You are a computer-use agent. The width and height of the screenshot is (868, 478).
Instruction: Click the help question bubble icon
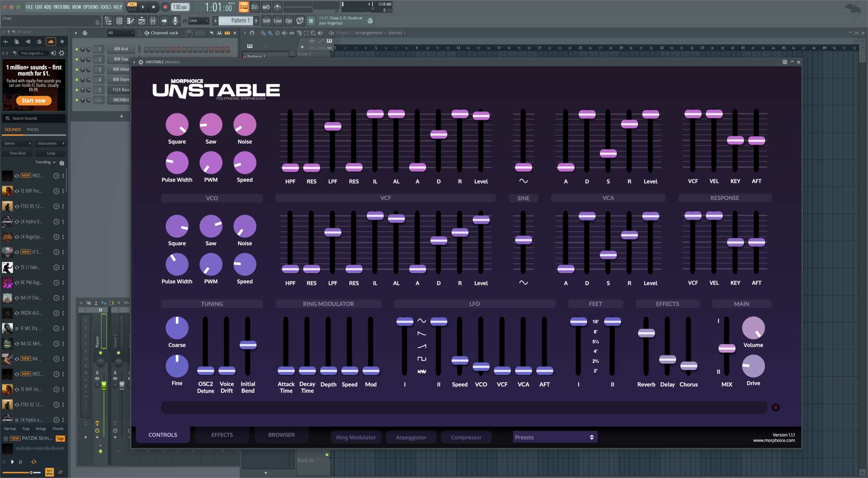coord(300,21)
